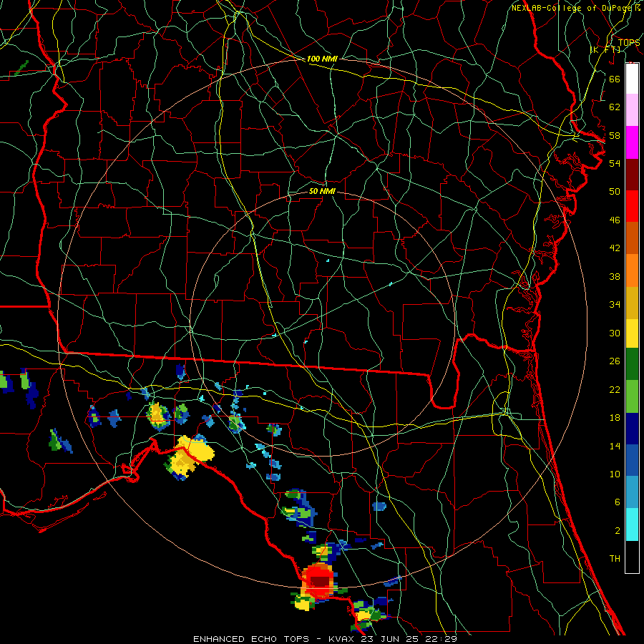Click the 6 value on the legend

pyautogui.click(x=617, y=502)
